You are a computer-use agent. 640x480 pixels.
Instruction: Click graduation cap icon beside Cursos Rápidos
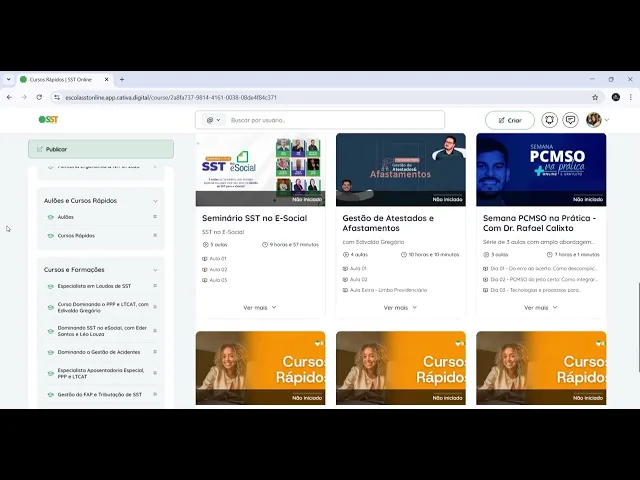(51, 236)
